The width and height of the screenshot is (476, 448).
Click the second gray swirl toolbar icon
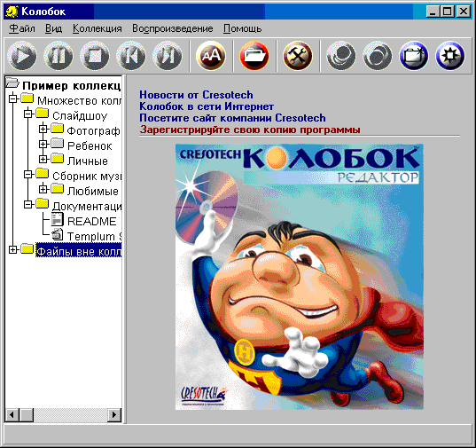[378, 56]
